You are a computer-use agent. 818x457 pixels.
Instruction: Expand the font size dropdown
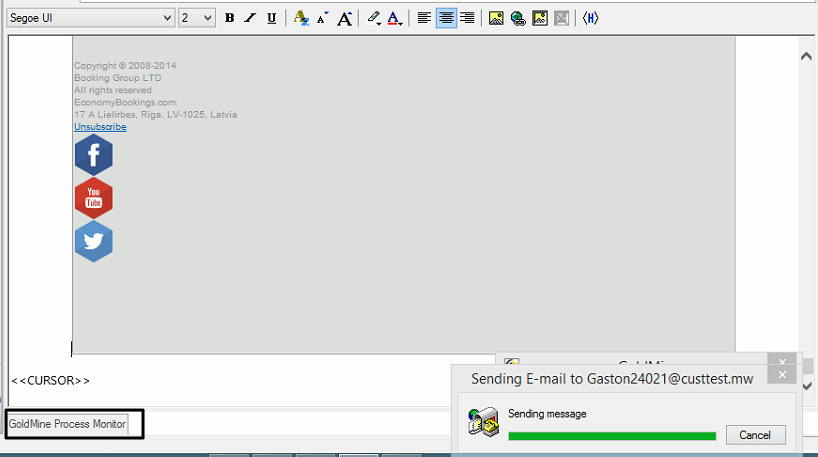[207, 18]
